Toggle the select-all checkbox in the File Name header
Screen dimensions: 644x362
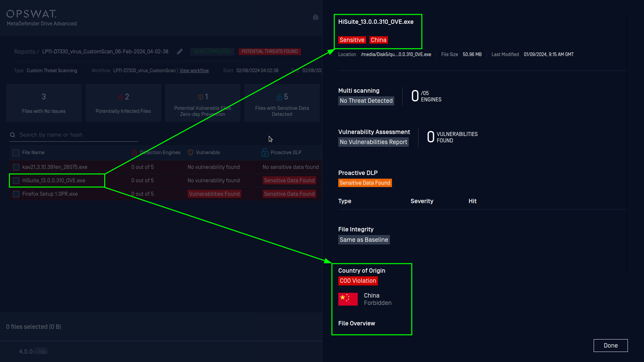[x=16, y=153]
